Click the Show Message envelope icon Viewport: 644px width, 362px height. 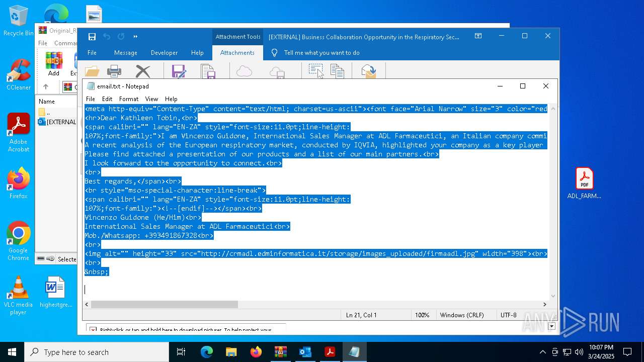tap(369, 71)
